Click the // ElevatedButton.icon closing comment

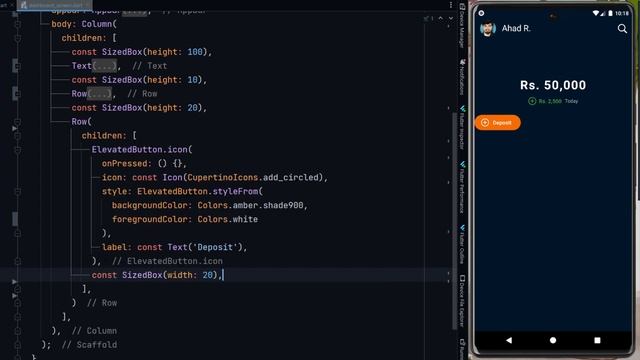tap(167, 261)
